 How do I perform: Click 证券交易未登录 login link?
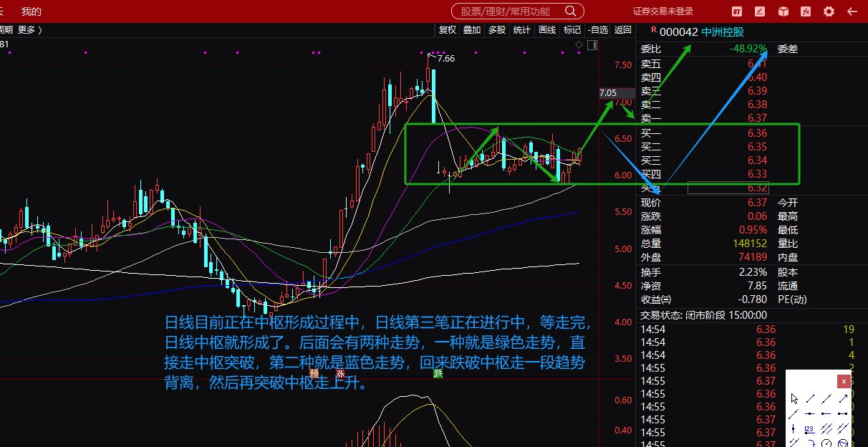tap(663, 11)
